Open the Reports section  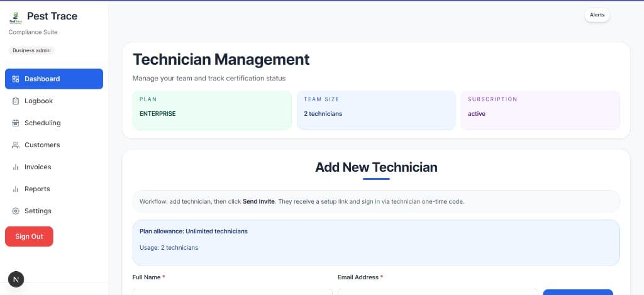point(54,189)
